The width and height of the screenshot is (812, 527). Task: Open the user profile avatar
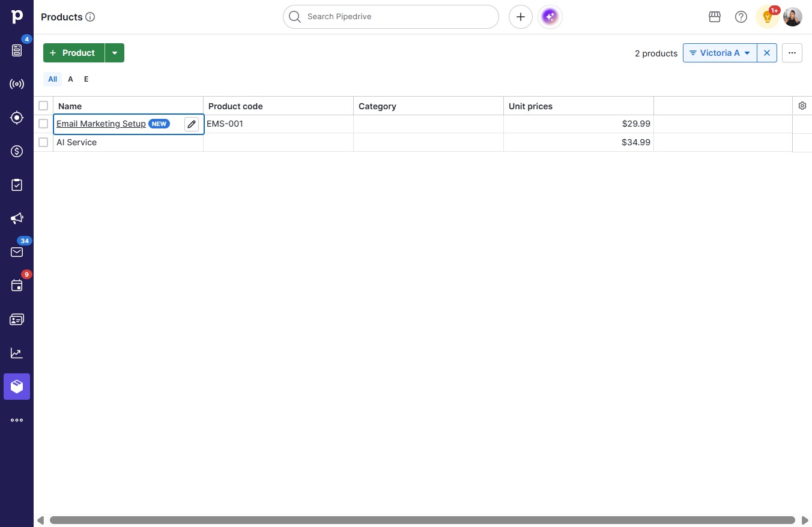(793, 17)
